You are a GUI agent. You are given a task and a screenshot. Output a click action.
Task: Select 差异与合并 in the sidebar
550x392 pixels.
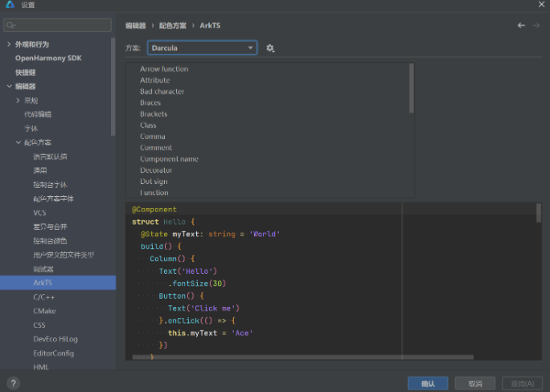[50, 227]
